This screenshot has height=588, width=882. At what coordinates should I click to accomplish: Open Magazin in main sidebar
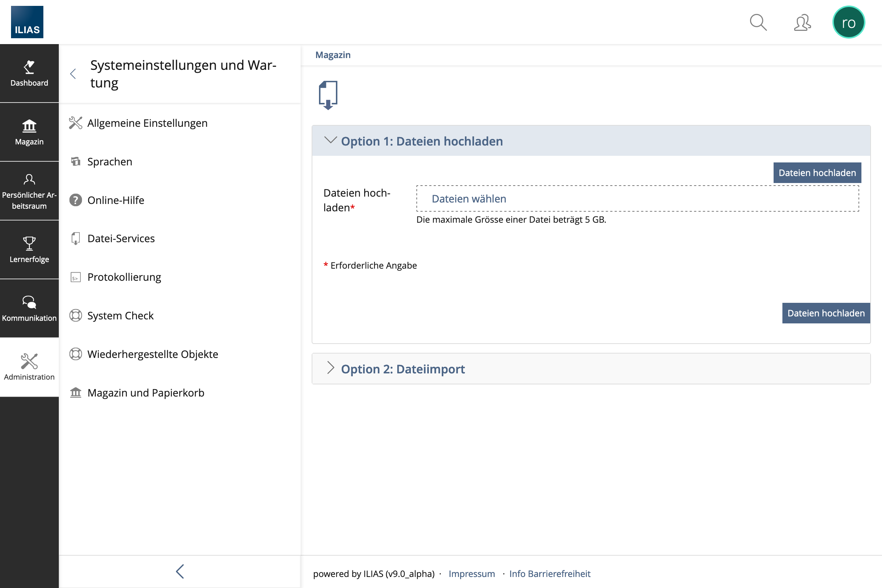pyautogui.click(x=29, y=132)
